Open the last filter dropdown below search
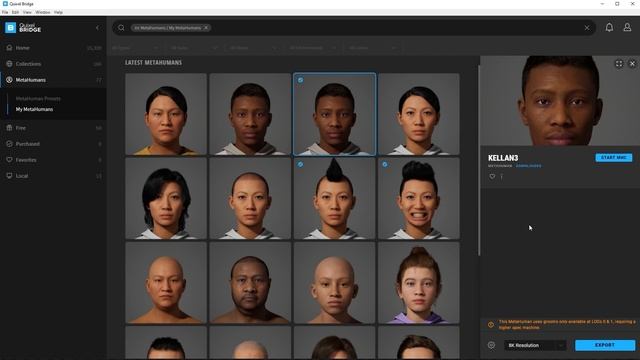The image size is (640, 360). [x=372, y=48]
